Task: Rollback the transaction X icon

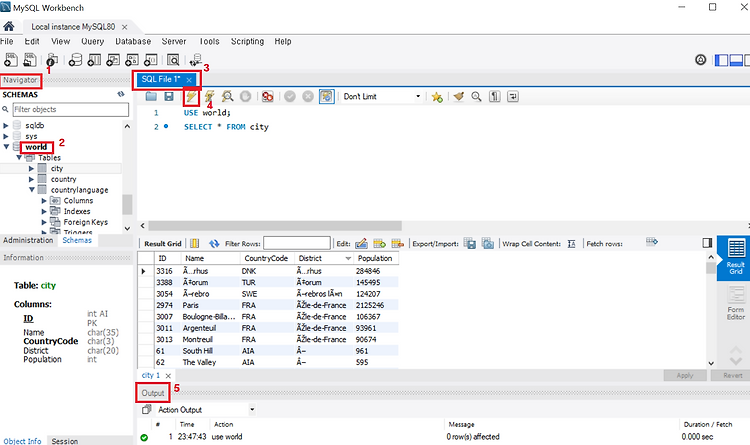Action: point(308,96)
